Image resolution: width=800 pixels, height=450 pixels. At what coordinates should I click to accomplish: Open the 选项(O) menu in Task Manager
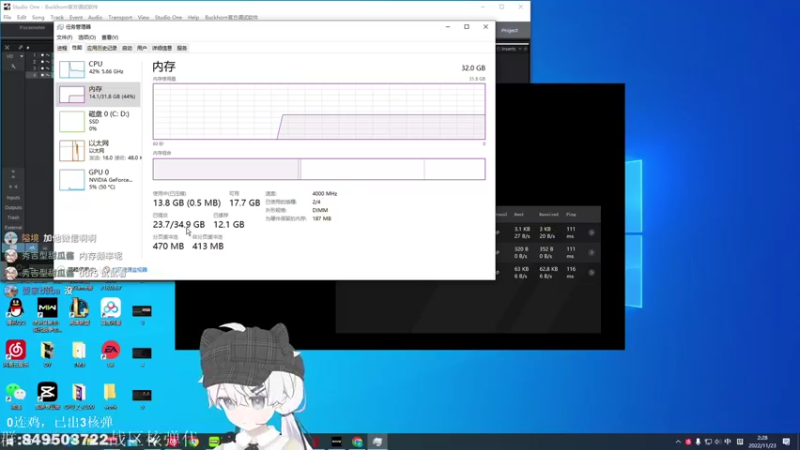[87, 37]
